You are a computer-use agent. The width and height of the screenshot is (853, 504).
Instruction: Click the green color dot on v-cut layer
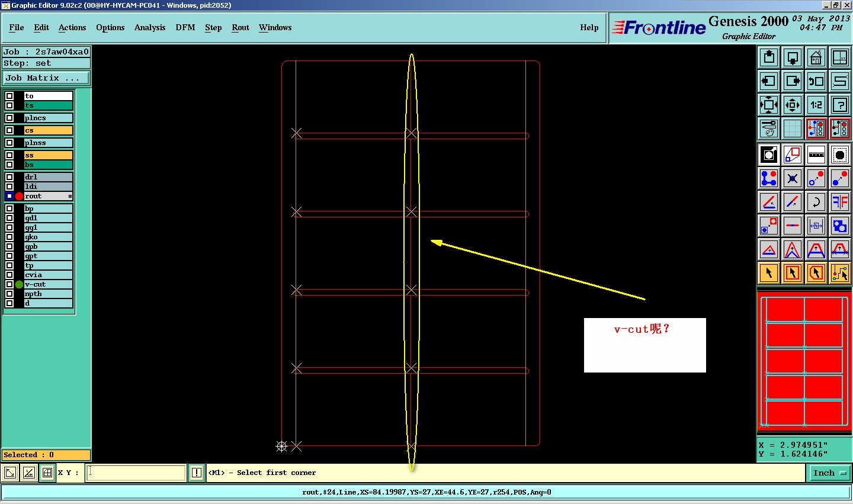tap(19, 284)
